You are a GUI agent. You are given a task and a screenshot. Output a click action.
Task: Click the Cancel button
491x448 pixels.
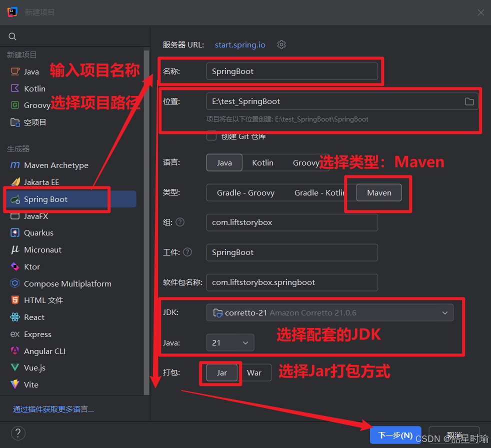(x=454, y=435)
